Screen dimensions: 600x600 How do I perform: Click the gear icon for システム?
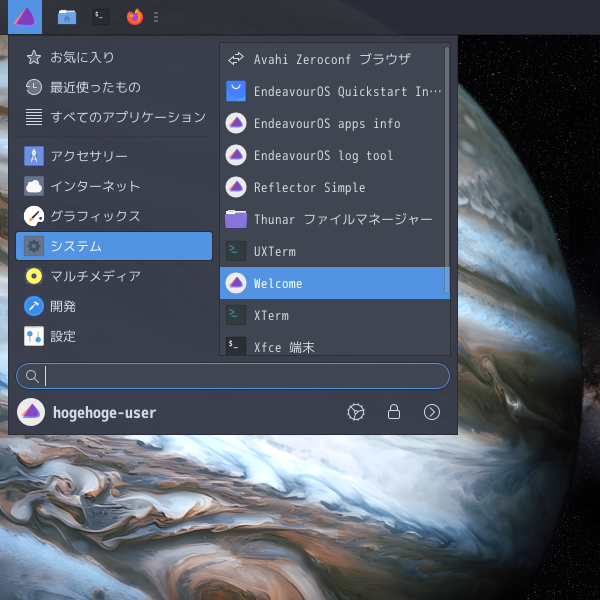tap(34, 246)
